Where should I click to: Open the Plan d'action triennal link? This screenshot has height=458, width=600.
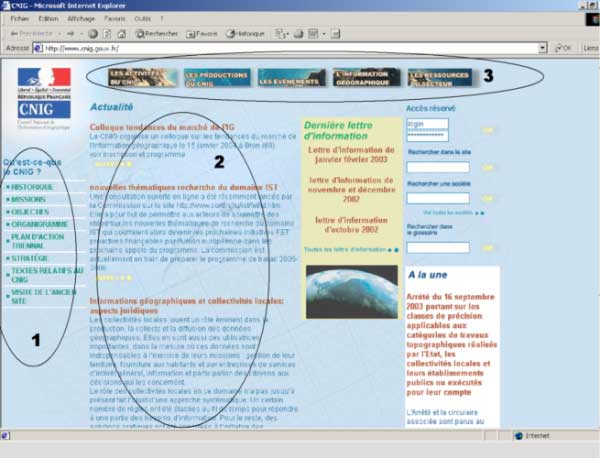coord(38,241)
